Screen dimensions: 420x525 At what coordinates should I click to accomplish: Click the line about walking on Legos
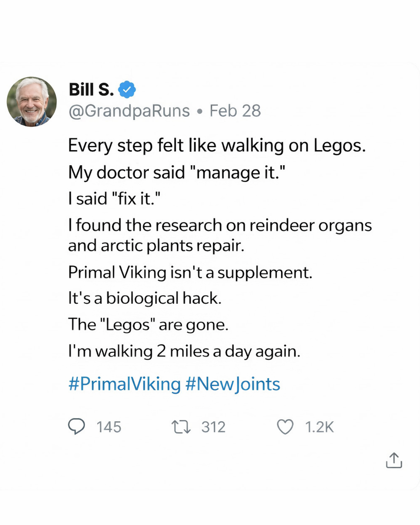pyautogui.click(x=217, y=146)
